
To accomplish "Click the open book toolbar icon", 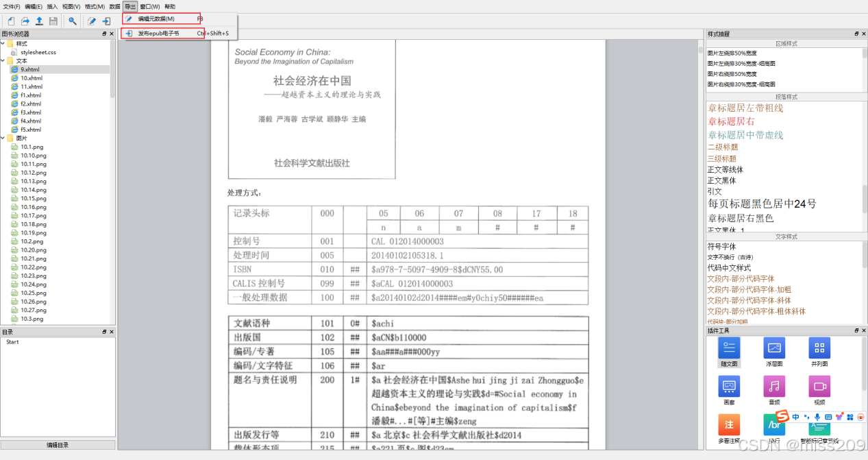I will [x=25, y=21].
